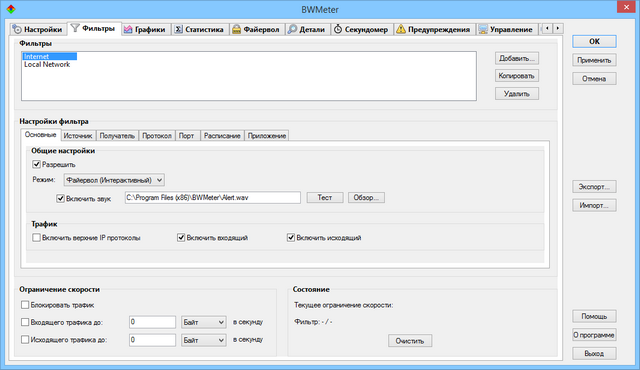Open the Приложение sub-tab

267,136
